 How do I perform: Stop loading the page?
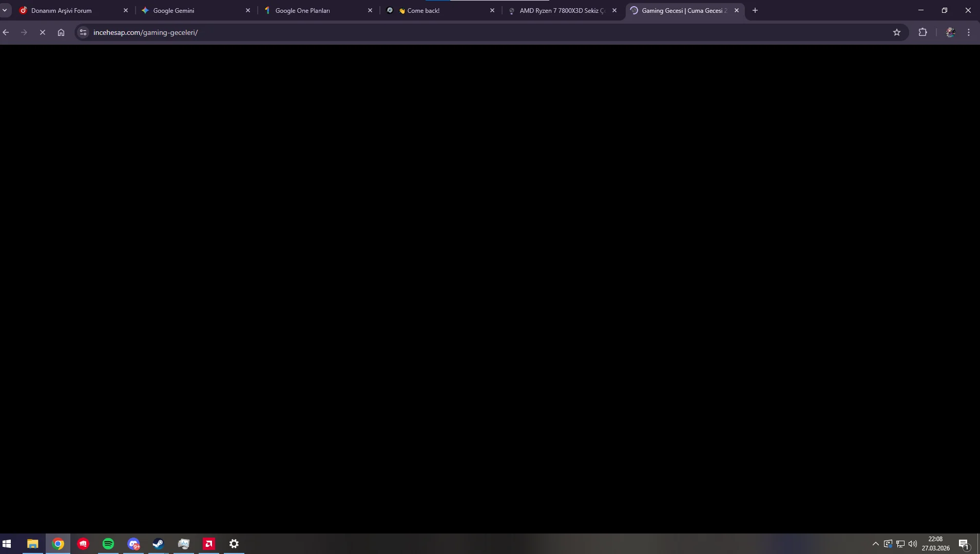point(43,32)
